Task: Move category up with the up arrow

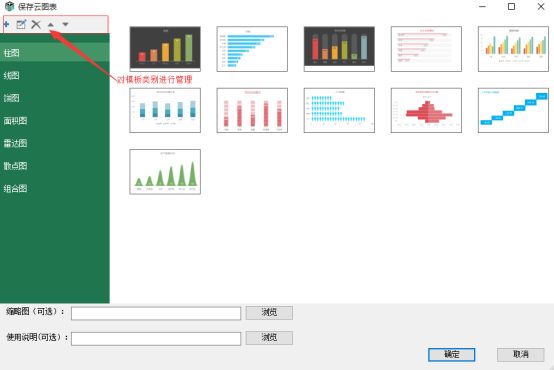Action: pos(51,24)
